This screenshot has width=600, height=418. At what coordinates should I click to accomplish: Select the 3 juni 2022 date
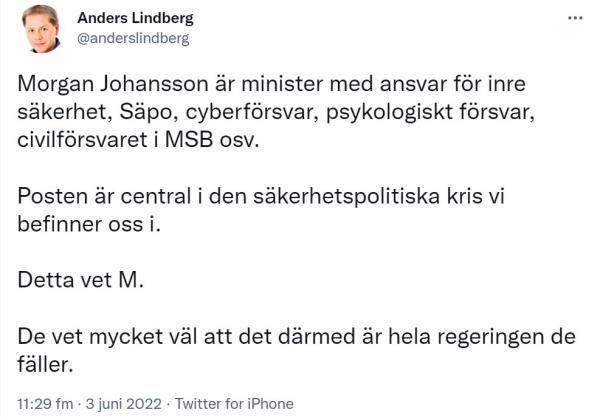click(x=124, y=404)
